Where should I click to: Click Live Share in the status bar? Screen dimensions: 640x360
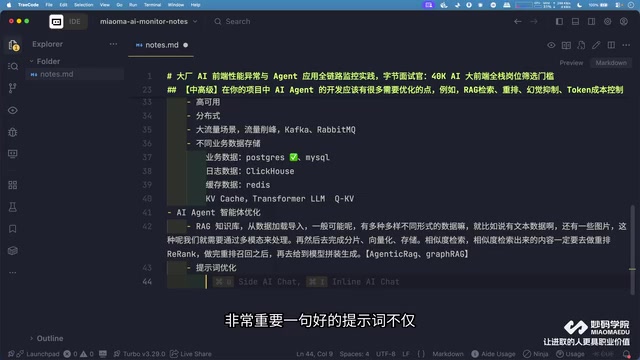pos(191,354)
